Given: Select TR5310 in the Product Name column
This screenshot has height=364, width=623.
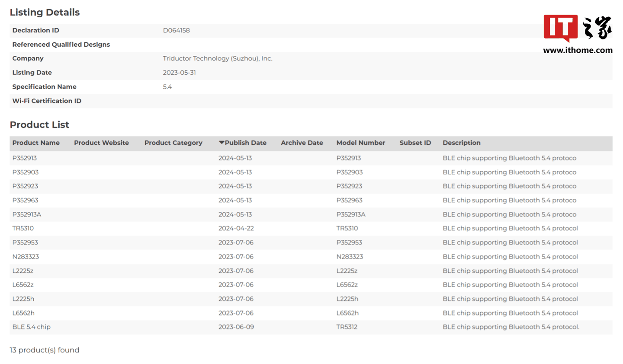Looking at the screenshot, I should [23, 228].
